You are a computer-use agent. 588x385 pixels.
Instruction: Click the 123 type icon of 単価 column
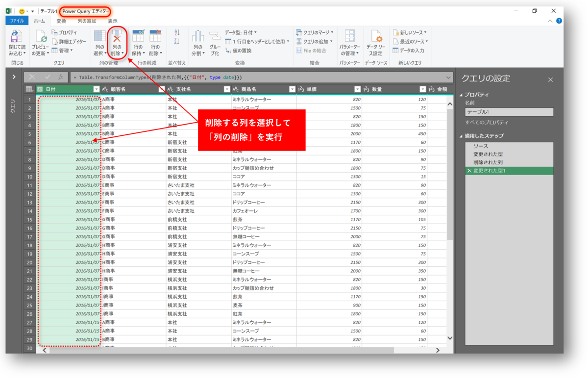301,89
